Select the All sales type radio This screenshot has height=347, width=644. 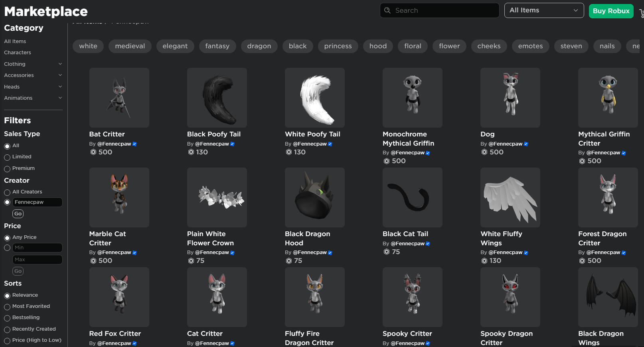(7, 146)
